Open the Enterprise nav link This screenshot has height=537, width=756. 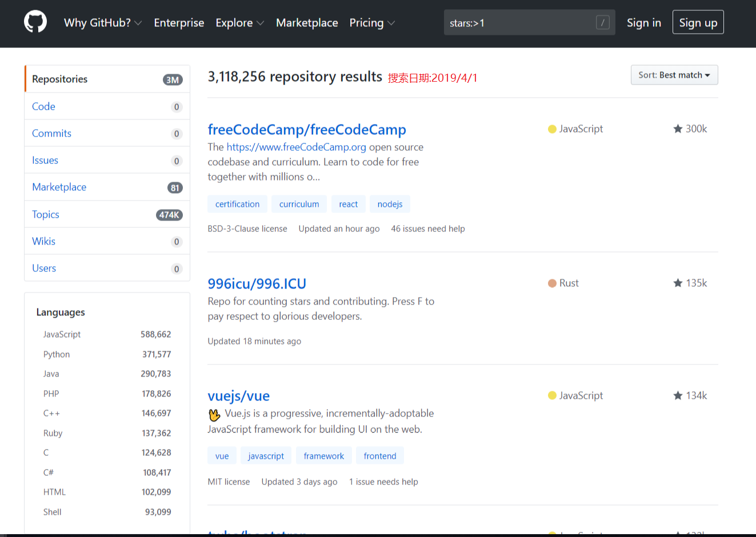179,23
